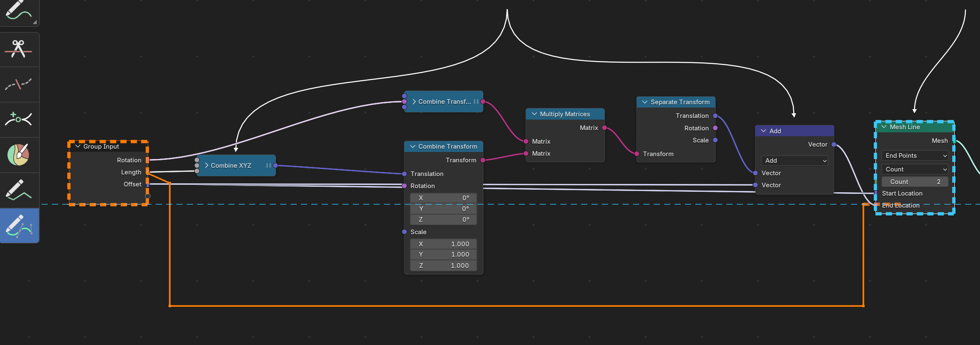Click the second Vector input socket on Add node
The height and width of the screenshot is (345, 980).
tap(755, 185)
